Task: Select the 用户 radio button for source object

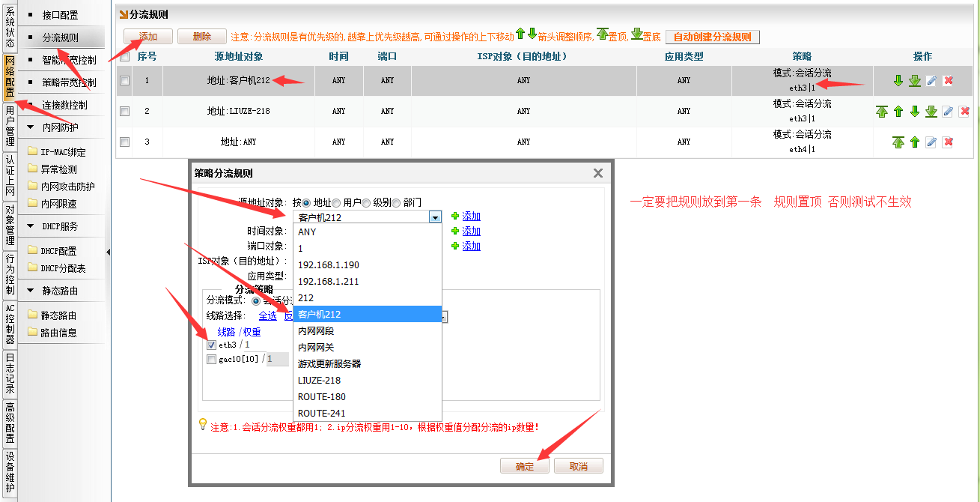Action: pos(336,202)
